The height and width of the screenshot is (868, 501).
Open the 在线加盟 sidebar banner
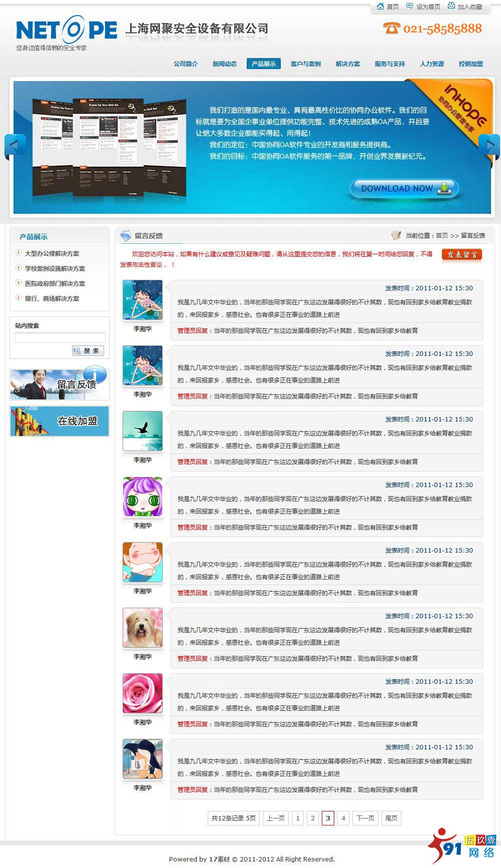pos(60,421)
